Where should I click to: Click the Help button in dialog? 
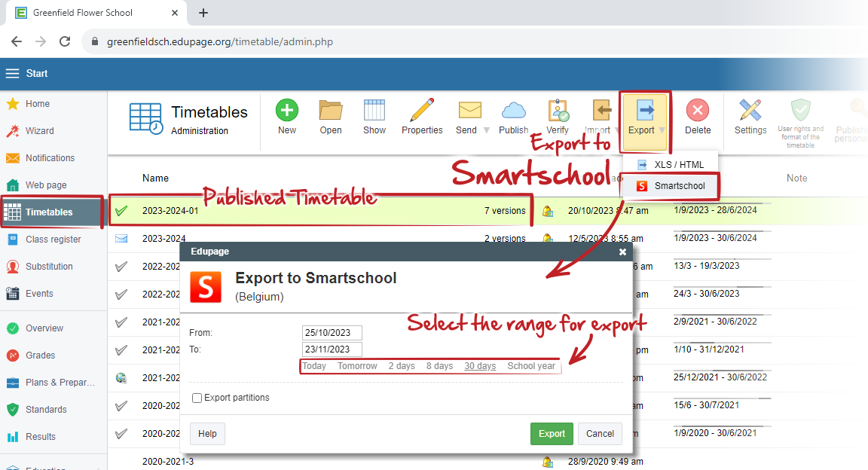click(207, 433)
